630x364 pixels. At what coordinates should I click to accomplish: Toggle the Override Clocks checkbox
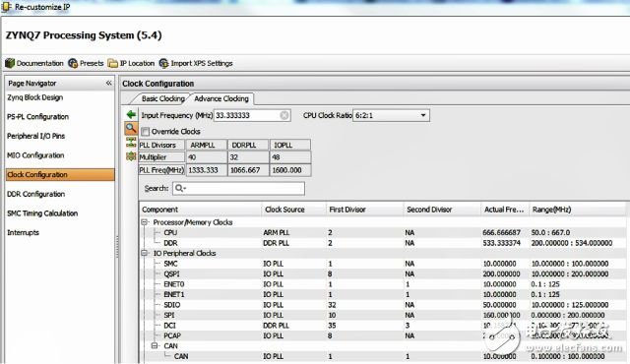coord(146,131)
